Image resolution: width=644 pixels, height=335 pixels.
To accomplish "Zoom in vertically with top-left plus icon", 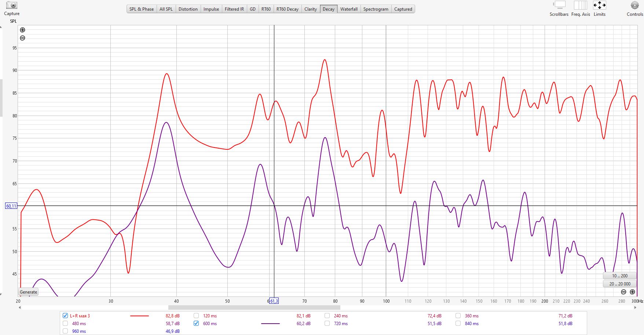I will [22, 30].
